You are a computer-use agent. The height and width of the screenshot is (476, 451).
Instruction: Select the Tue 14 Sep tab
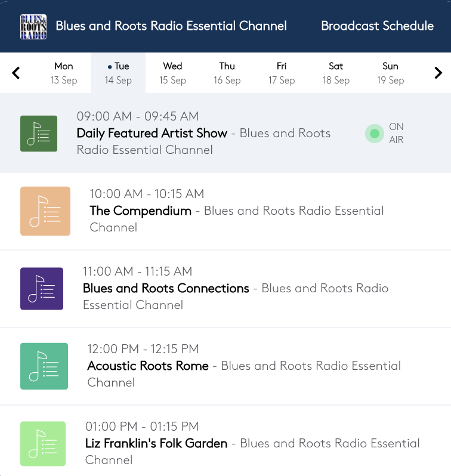(x=118, y=73)
